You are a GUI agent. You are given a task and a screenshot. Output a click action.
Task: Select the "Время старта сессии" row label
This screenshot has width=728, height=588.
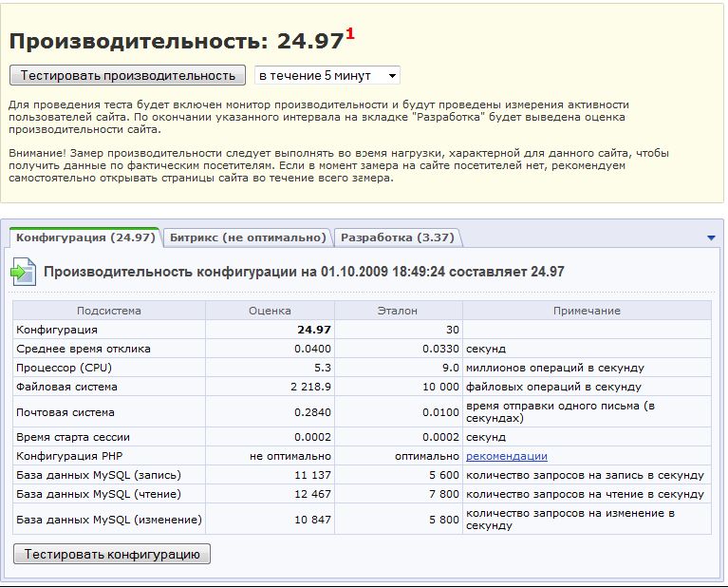click(73, 437)
